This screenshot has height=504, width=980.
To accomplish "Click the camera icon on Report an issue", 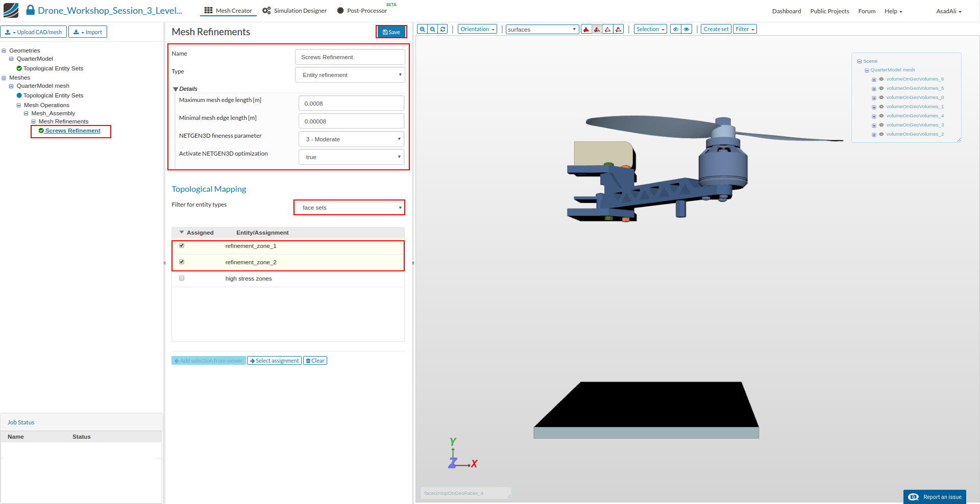I will pos(914,497).
